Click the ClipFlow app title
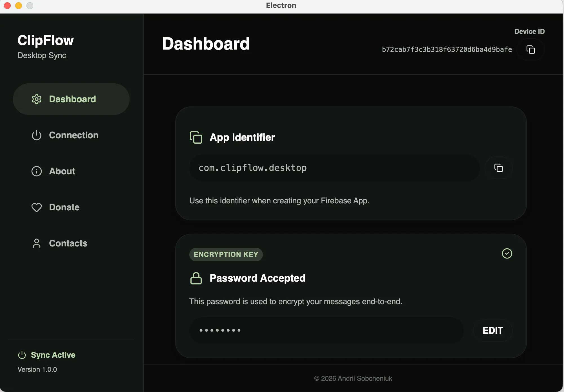Image resolution: width=564 pixels, height=392 pixels. [46, 40]
